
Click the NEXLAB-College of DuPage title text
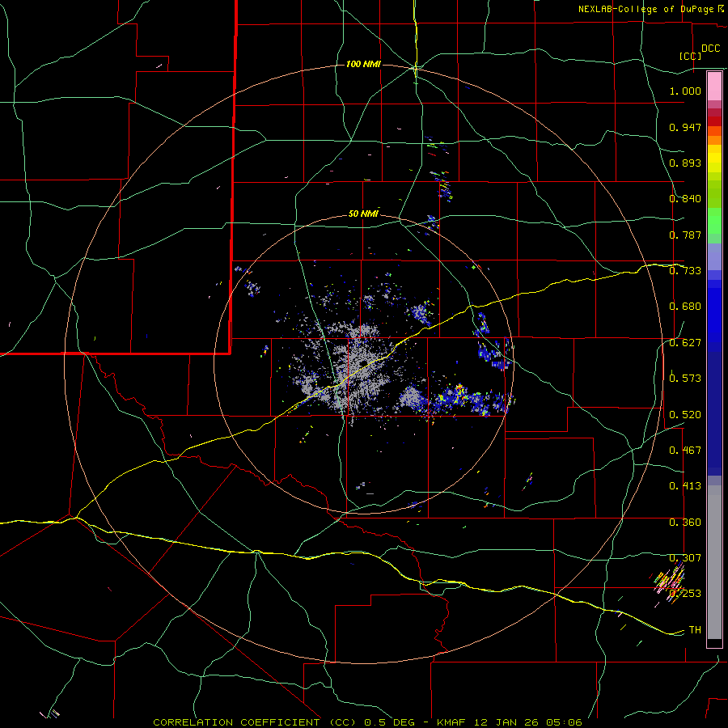click(x=645, y=9)
